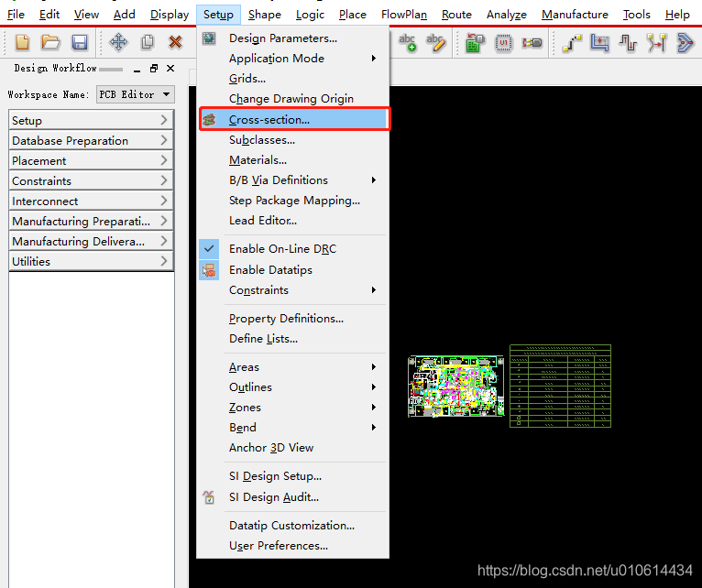Screen dimensions: 702x588
Task: Toggle Enable On-Line DRC checkmark
Action: [282, 249]
